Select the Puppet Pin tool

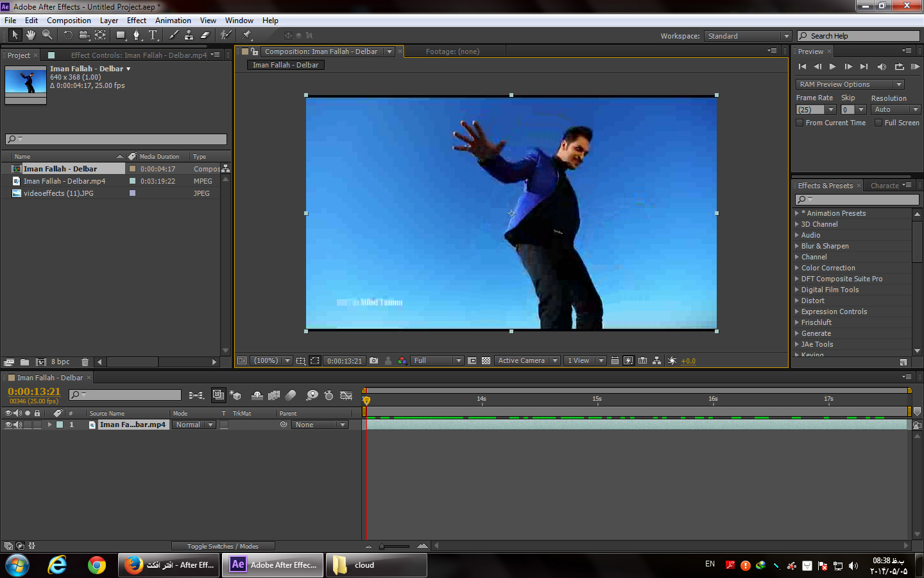tap(247, 35)
